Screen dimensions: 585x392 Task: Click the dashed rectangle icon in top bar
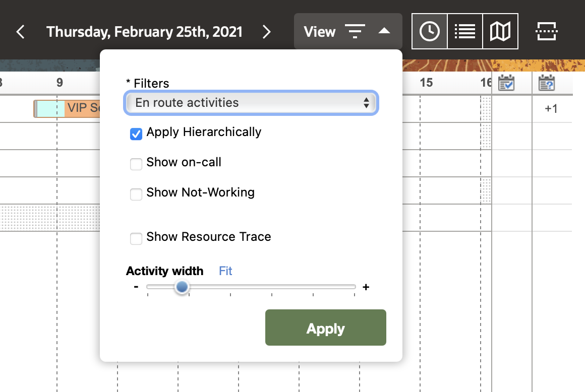point(546,32)
